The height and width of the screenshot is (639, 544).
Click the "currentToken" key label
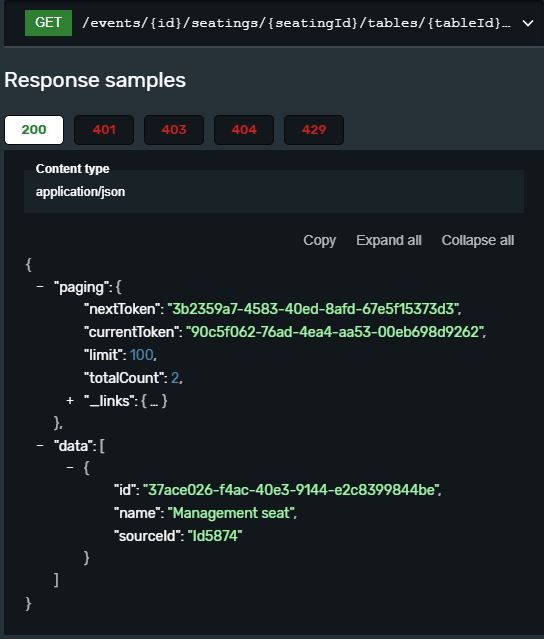pos(131,332)
